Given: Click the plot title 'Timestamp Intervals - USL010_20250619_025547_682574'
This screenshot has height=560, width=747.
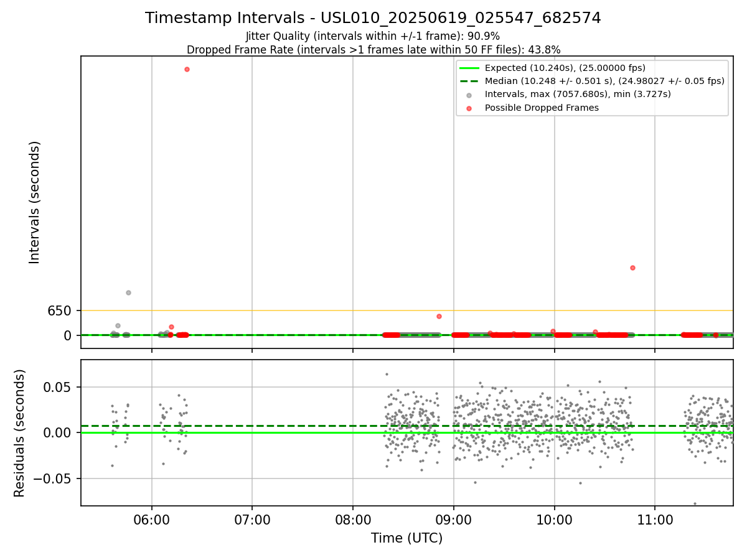Looking at the screenshot, I should pos(373,18).
